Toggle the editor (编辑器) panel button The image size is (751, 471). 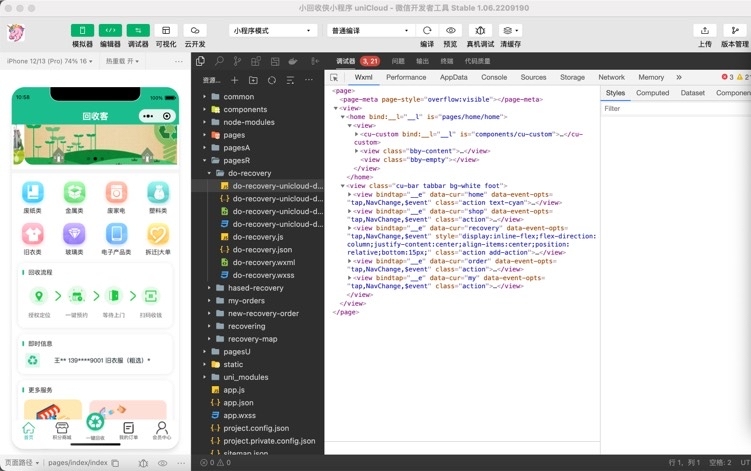click(110, 31)
